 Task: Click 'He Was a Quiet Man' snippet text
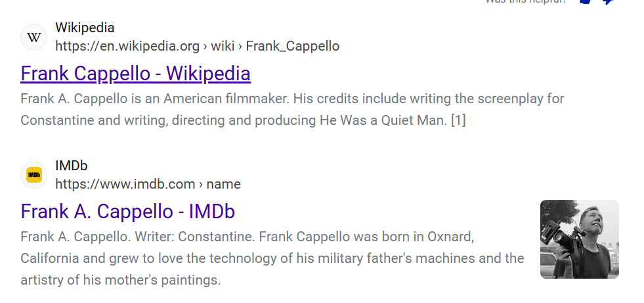(x=383, y=120)
